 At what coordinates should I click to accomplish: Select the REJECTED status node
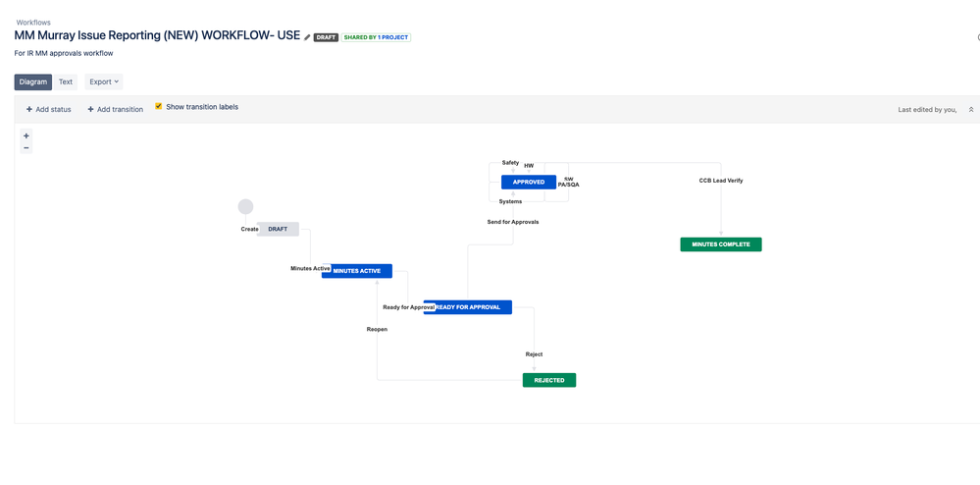(549, 380)
